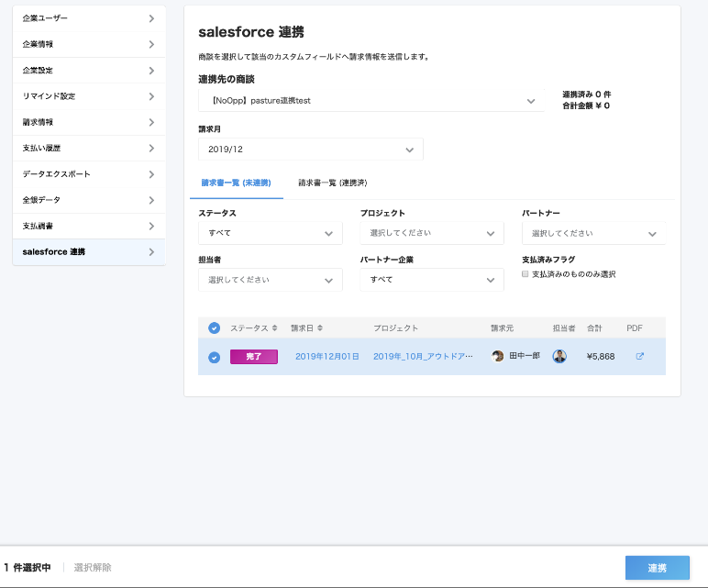The image size is (708, 588).
Task: Select 請求情報 in the sidebar
Action: [x=89, y=122]
